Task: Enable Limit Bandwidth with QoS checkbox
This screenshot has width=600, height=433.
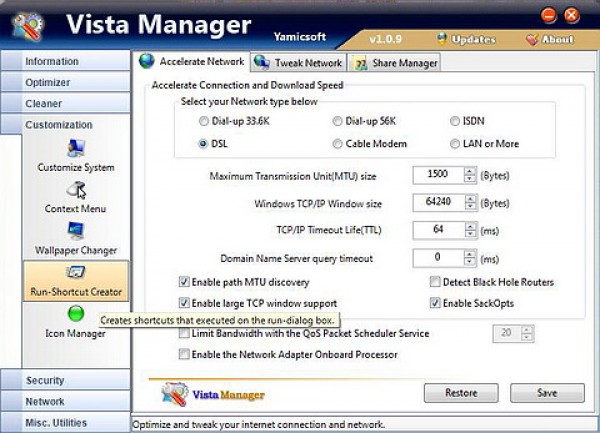Action: coord(184,333)
